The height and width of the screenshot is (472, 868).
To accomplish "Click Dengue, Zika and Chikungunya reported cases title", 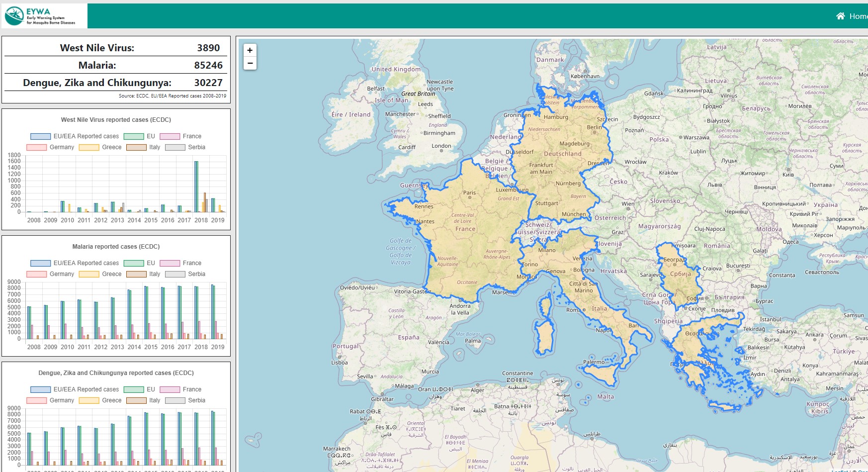I will point(116,373).
